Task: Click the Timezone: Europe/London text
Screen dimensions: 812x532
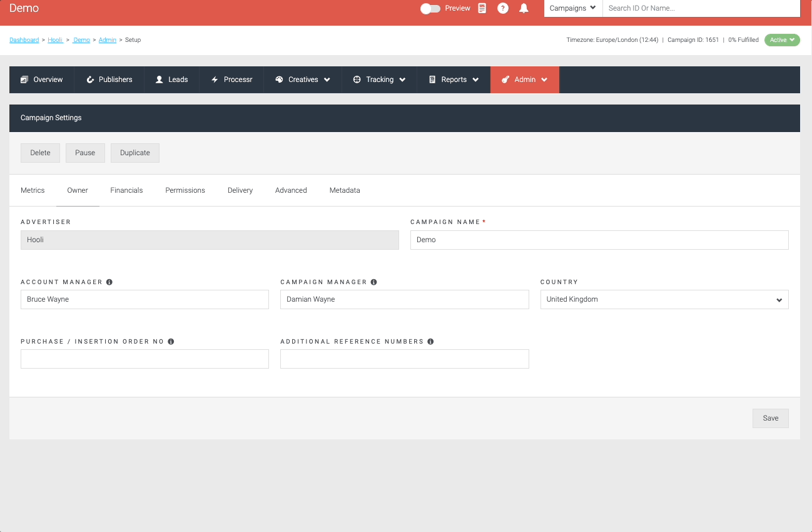Action: pyautogui.click(x=612, y=40)
